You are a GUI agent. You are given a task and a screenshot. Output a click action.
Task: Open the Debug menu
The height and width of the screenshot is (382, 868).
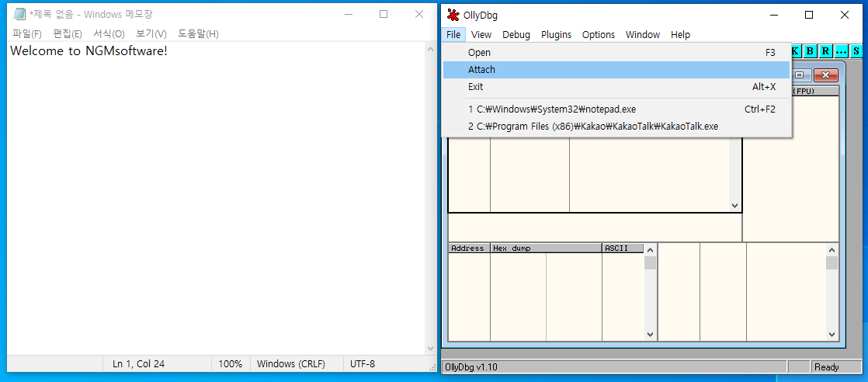pyautogui.click(x=516, y=34)
